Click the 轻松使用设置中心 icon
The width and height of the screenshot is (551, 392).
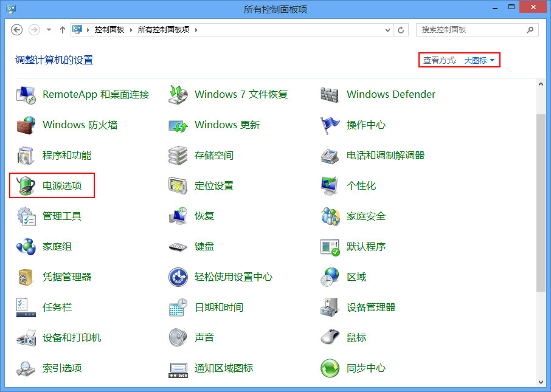click(x=178, y=277)
